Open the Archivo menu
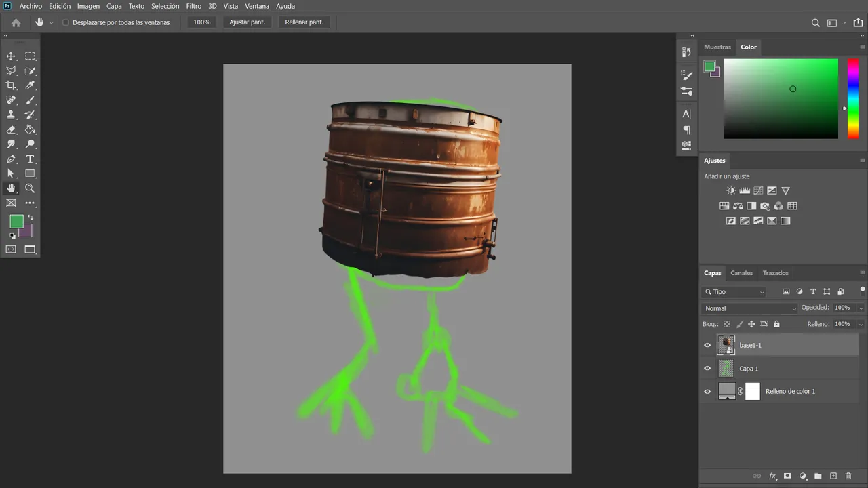Screen dimensions: 868x488 [31, 6]
